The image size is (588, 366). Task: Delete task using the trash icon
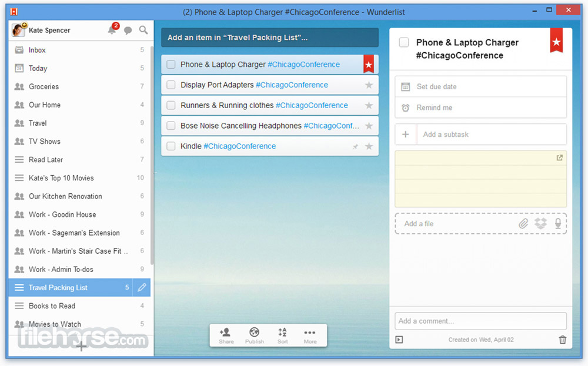click(563, 340)
